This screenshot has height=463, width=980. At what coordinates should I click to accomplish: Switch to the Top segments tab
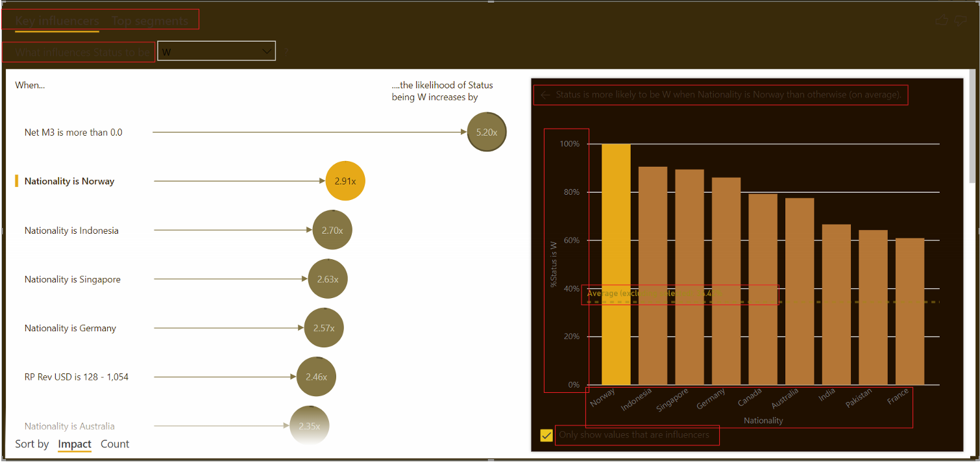coord(150,21)
